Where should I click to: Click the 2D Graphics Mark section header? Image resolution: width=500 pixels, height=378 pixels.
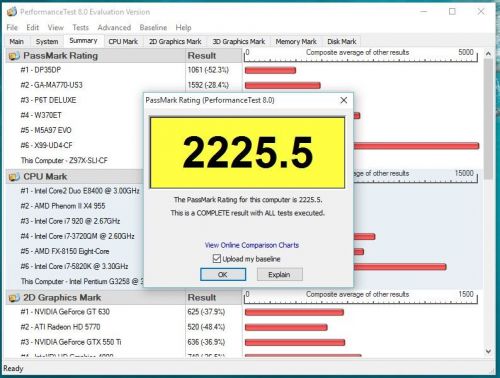pos(96,298)
